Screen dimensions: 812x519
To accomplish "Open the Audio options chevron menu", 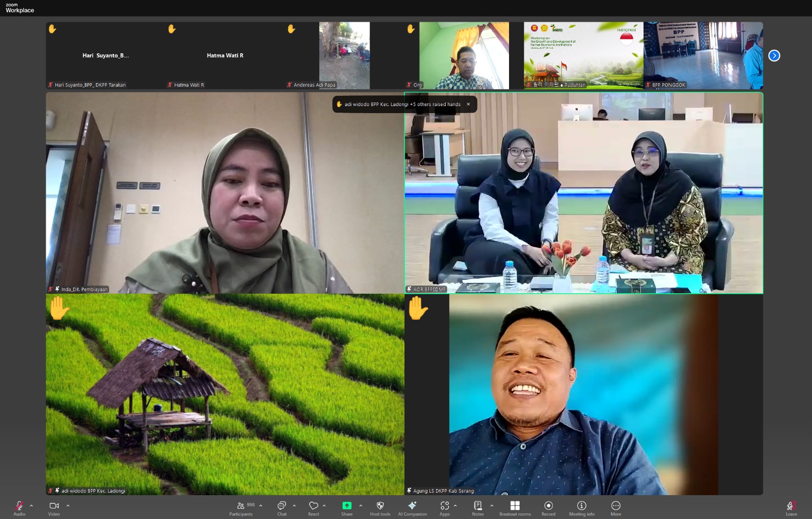I will pos(31,506).
